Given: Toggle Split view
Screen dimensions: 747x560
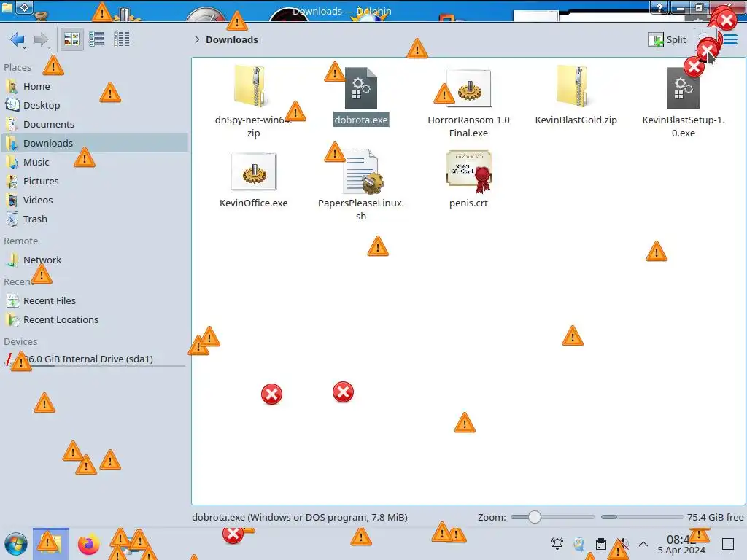Looking at the screenshot, I should 667,39.
